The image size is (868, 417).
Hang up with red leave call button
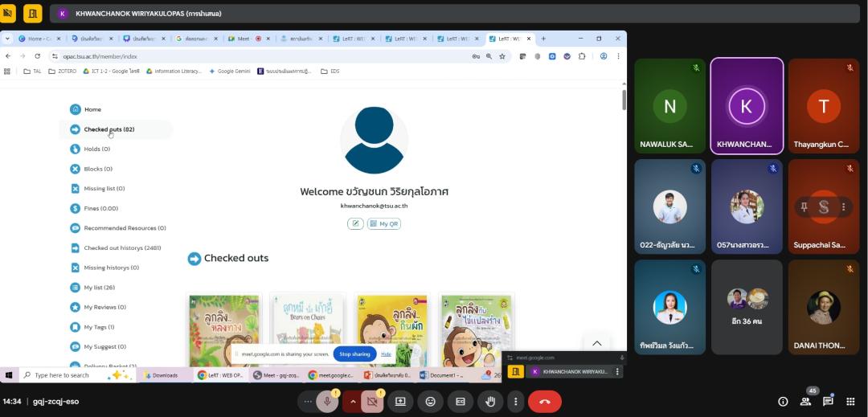click(x=544, y=401)
